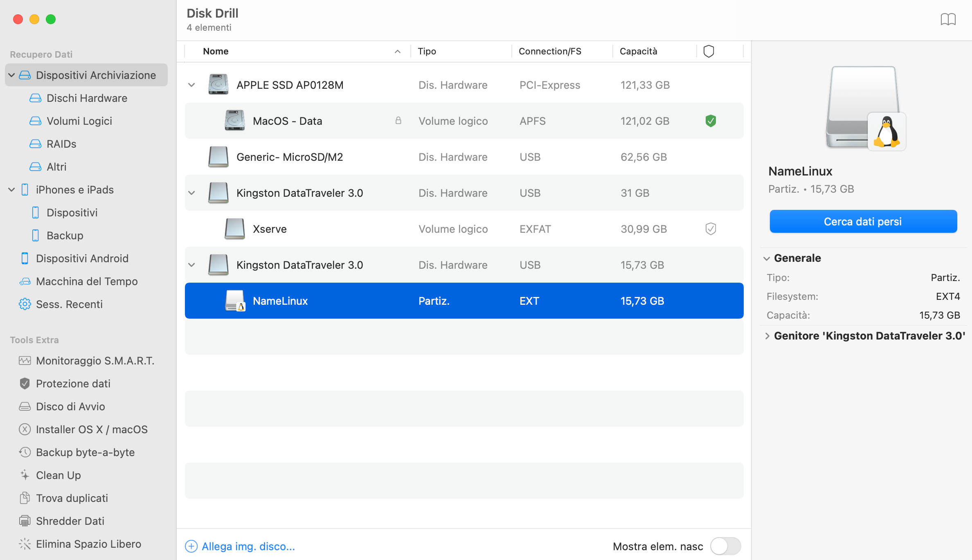
Task: Click the Elimina Spazio Libero icon
Action: pyautogui.click(x=25, y=544)
